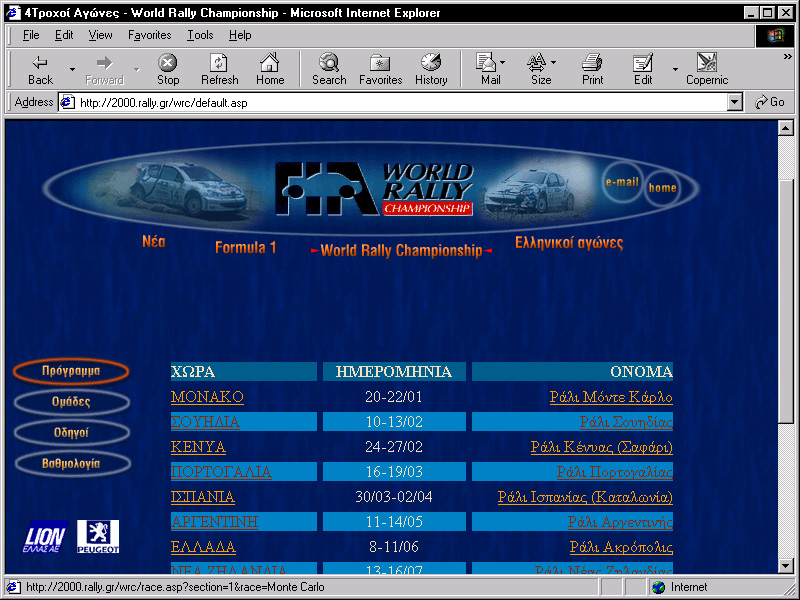The width and height of the screenshot is (800, 600).
Task: Launch the Copernic toolbar button
Action: 707,69
